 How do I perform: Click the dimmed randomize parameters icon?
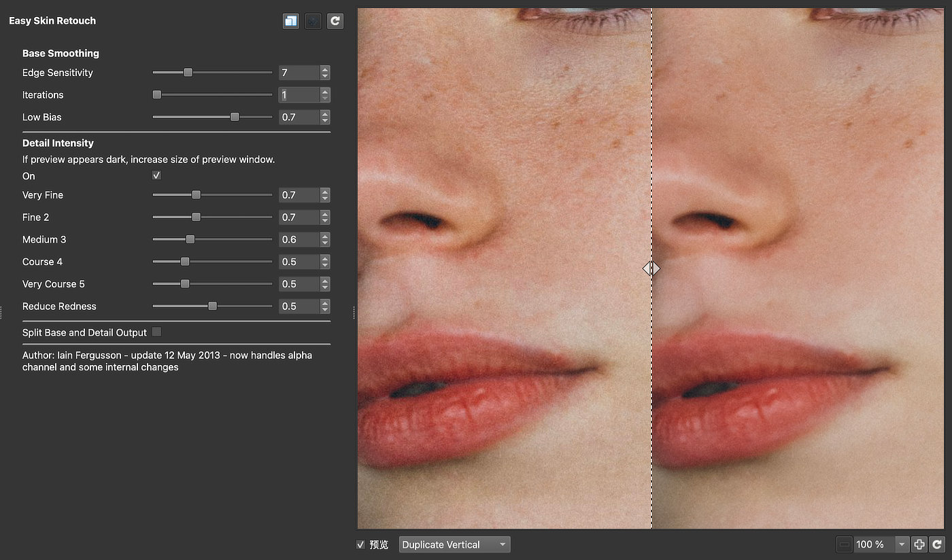[x=313, y=21]
